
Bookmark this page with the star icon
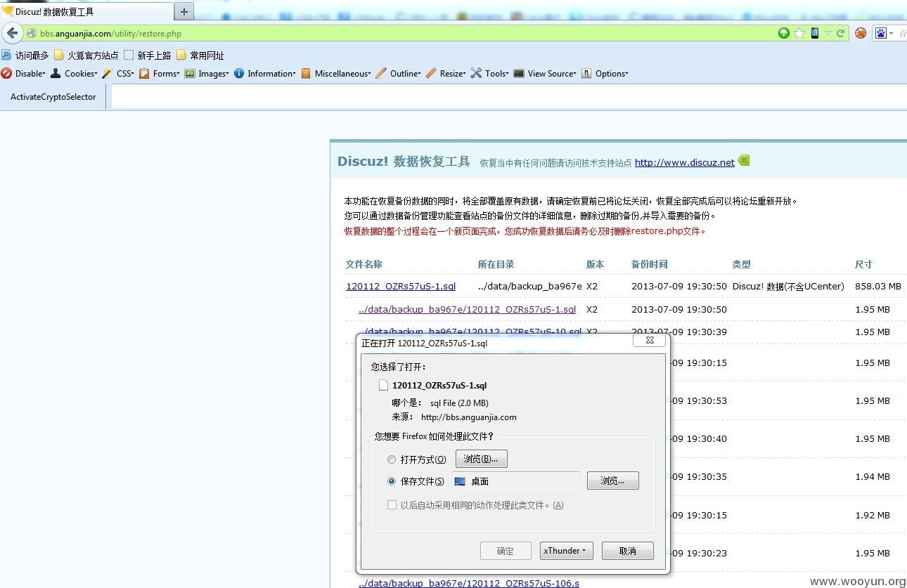pos(799,33)
